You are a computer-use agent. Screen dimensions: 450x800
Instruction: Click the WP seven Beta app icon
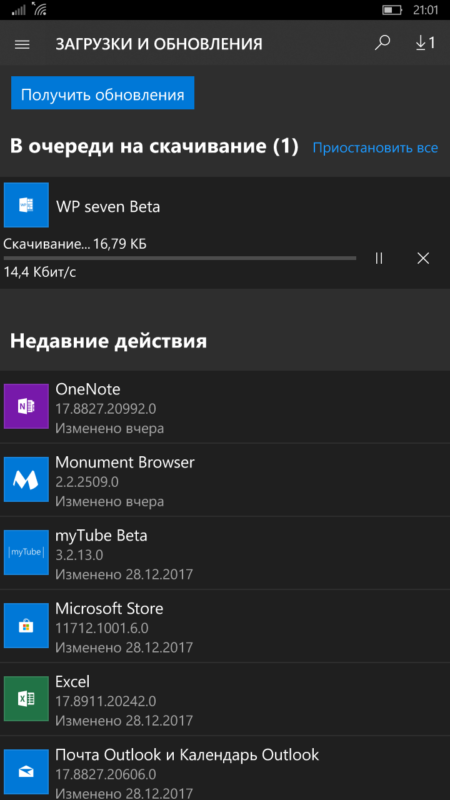click(27, 205)
